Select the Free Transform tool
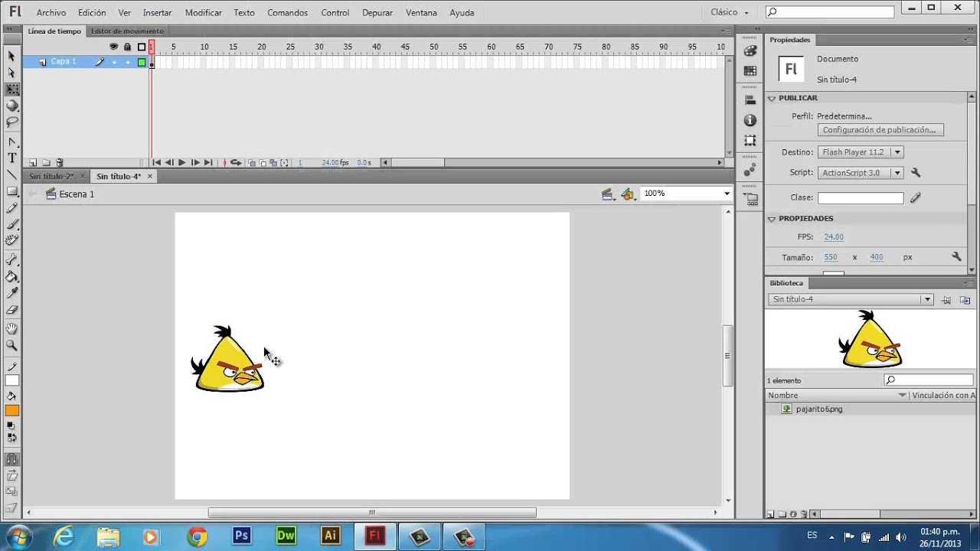This screenshot has width=980, height=551. pyautogui.click(x=12, y=90)
